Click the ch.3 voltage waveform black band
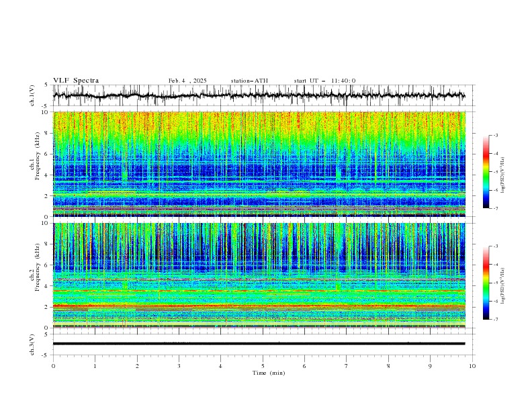The width and height of the screenshot is (532, 411). click(x=259, y=344)
